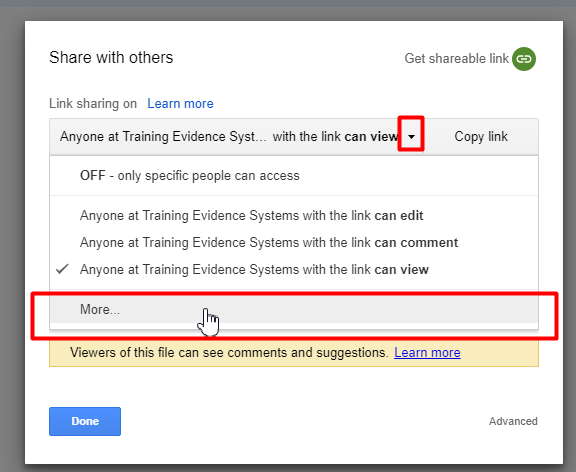Click the 'Link sharing on' label
Image resolution: width=576 pixels, height=472 pixels.
[93, 104]
